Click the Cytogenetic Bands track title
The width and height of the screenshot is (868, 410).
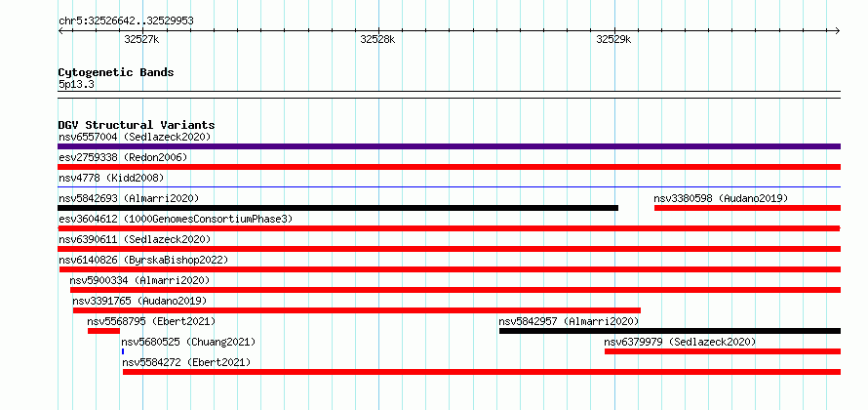(116, 72)
